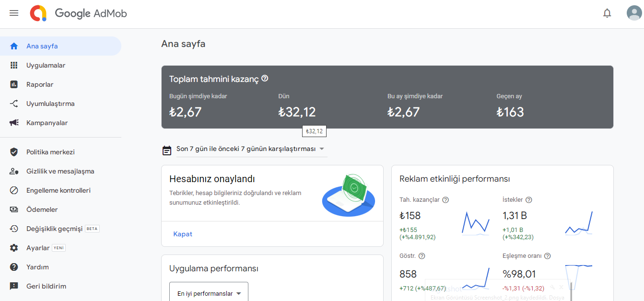Click the Değişiklik geçmişi history icon

[14, 229]
